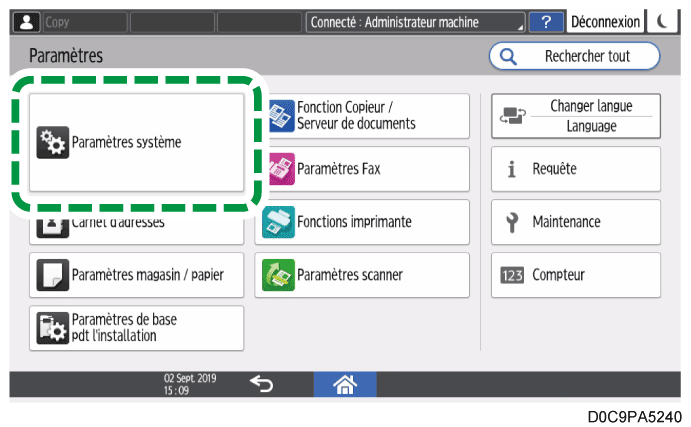Open the Compteur counter button
This screenshot has height=427, width=691.
click(575, 275)
